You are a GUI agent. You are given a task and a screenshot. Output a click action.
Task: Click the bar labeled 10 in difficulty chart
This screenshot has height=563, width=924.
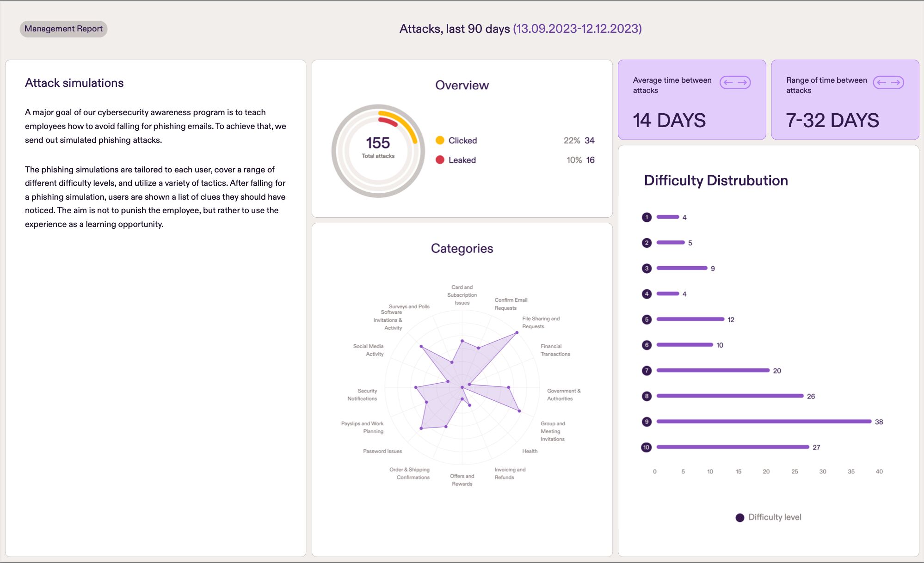(x=685, y=344)
